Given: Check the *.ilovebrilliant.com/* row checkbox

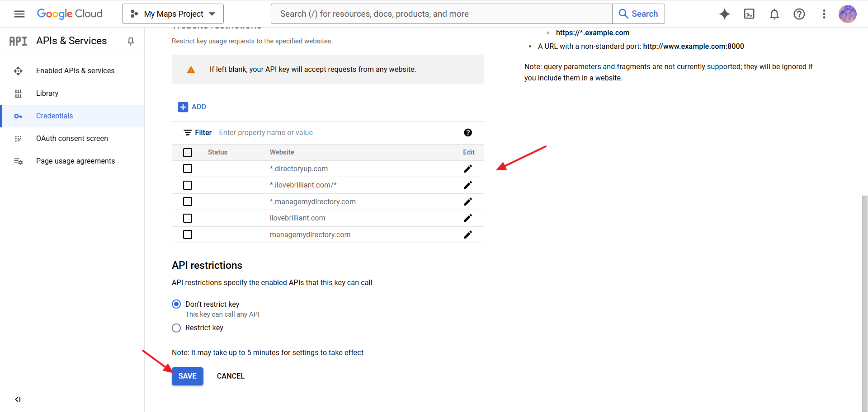Looking at the screenshot, I should (188, 185).
